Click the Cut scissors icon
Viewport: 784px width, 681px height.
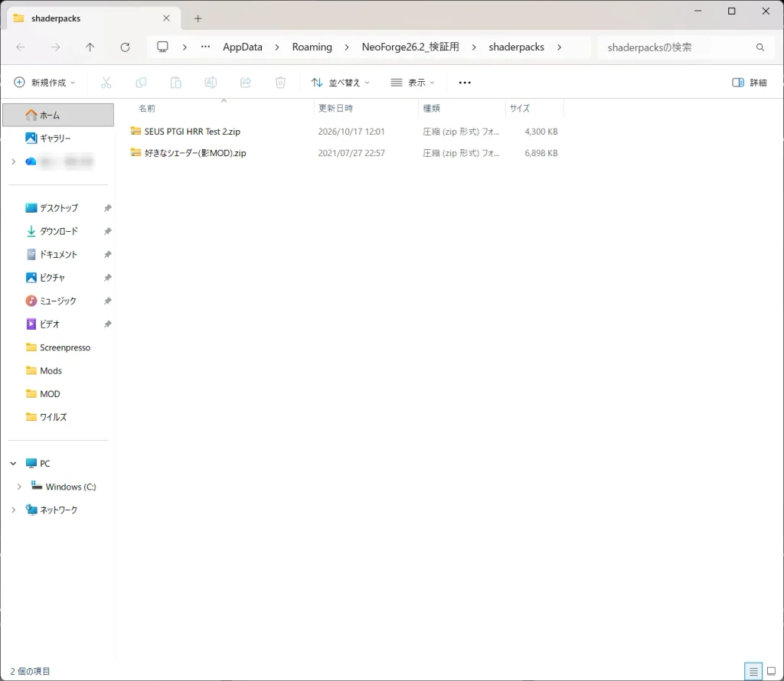pos(106,83)
